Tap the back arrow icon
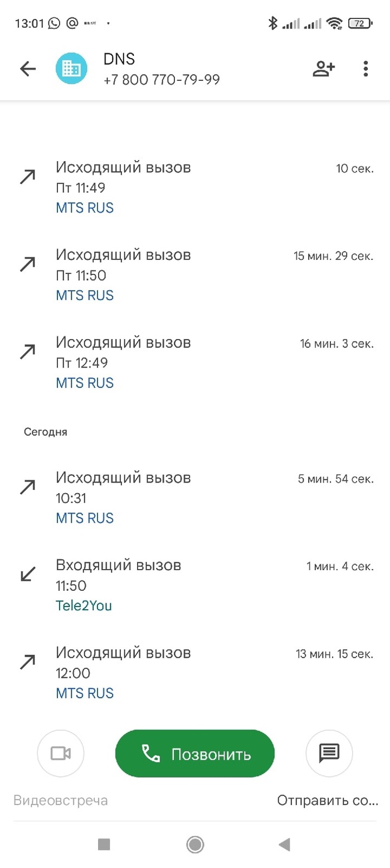 28,69
